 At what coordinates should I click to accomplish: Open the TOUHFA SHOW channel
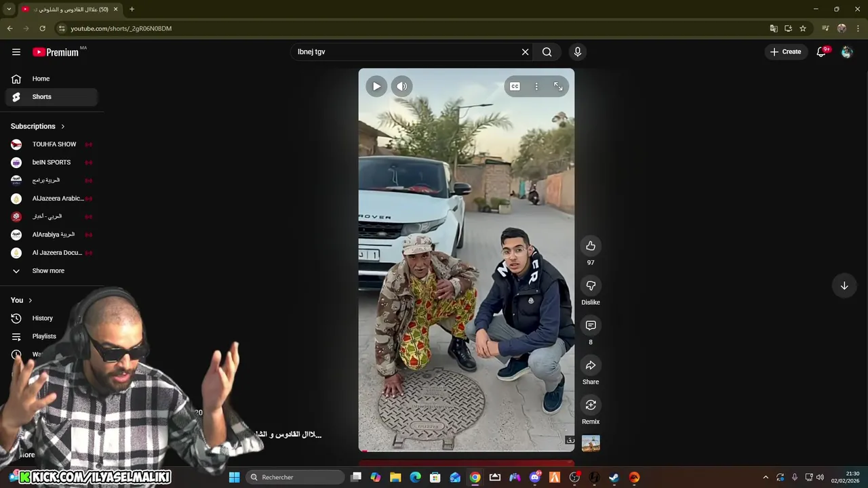point(51,144)
